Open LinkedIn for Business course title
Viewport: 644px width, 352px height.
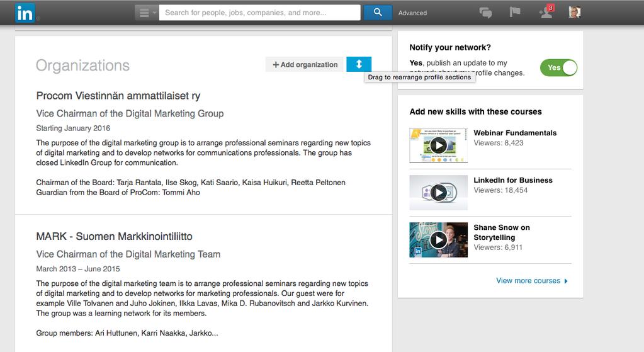513,180
